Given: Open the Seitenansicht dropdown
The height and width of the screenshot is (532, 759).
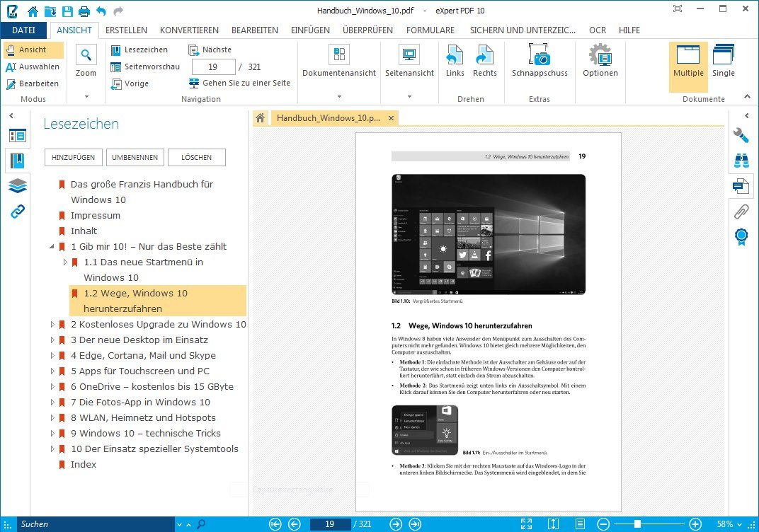Looking at the screenshot, I should click(409, 96).
